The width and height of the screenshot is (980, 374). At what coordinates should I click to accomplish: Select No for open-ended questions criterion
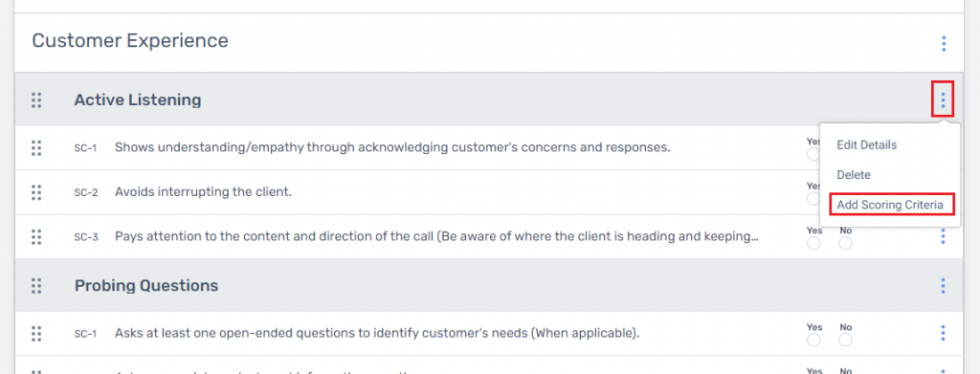(846, 340)
